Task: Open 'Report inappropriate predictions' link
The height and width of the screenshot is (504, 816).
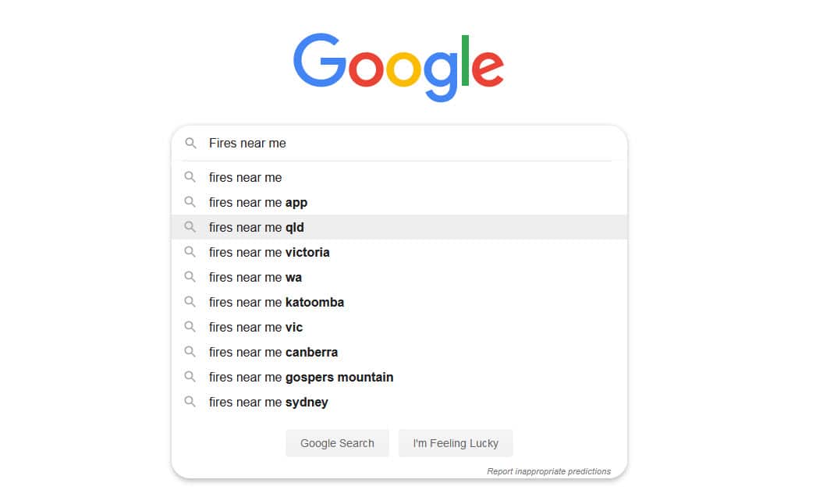Action: [549, 471]
